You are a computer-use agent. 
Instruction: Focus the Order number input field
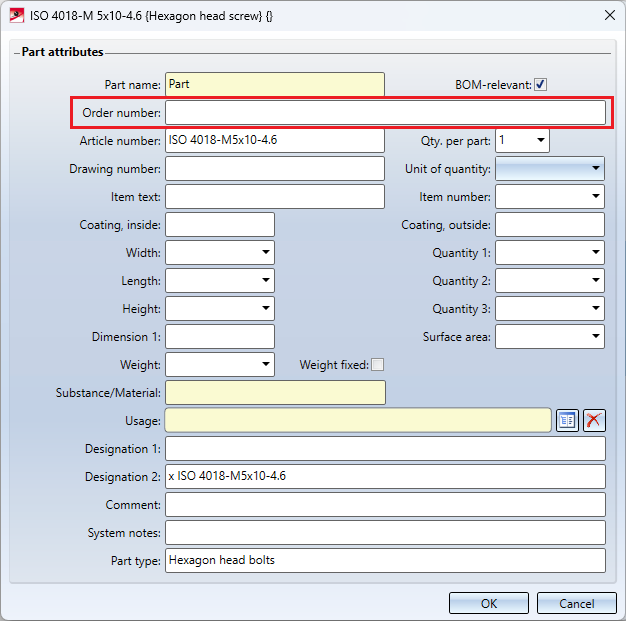pyautogui.click(x=385, y=113)
